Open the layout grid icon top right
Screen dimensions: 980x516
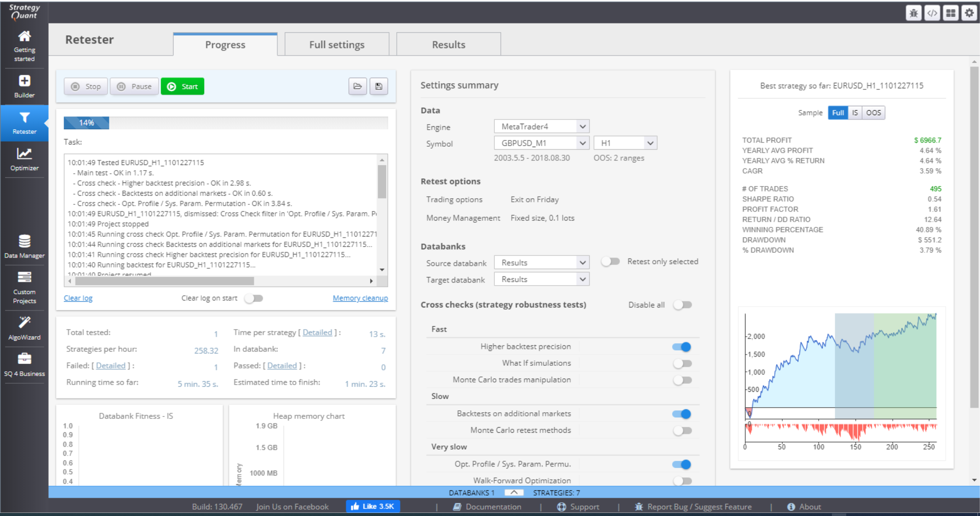click(x=950, y=13)
